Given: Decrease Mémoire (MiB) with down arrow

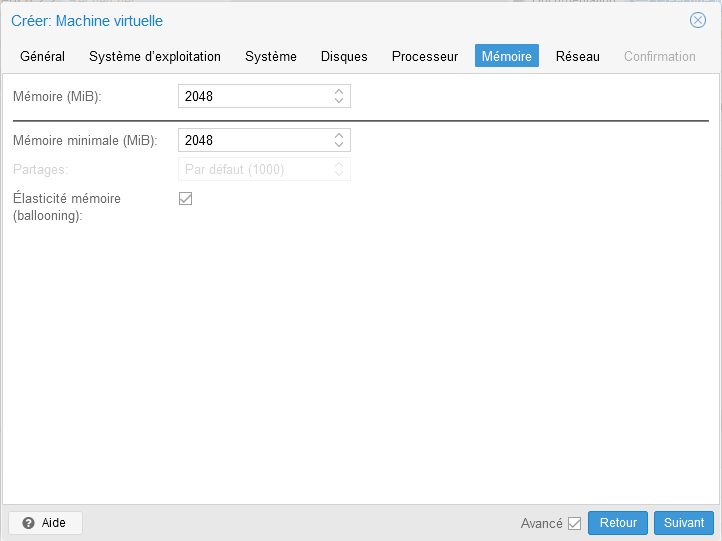Looking at the screenshot, I should [x=339, y=101].
